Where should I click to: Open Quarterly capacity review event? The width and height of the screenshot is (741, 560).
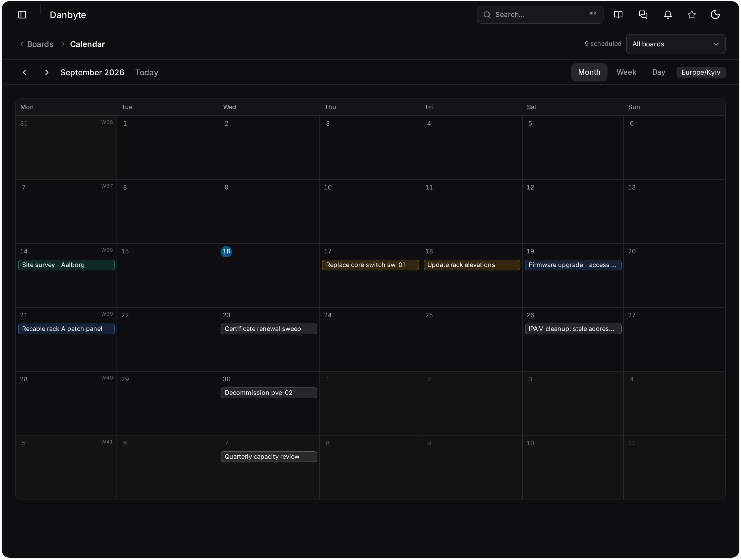(269, 456)
